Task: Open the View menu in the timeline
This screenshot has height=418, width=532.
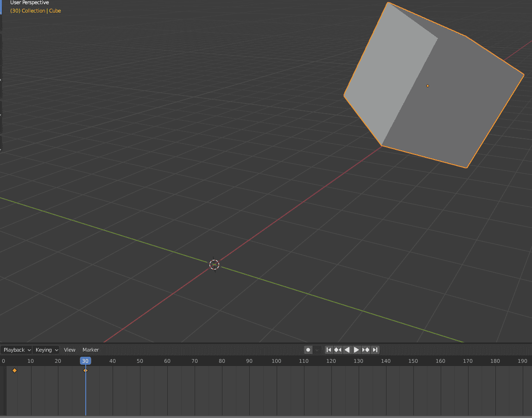Action: tap(70, 350)
